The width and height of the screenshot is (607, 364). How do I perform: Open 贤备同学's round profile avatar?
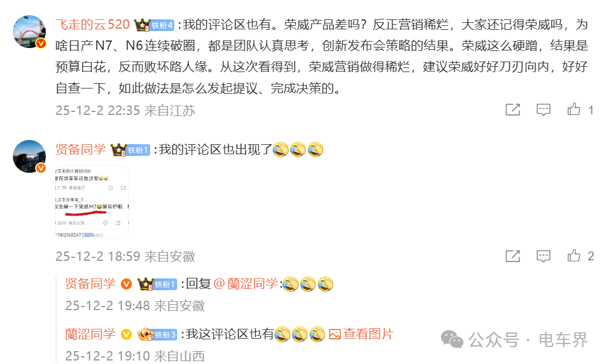coord(29,157)
